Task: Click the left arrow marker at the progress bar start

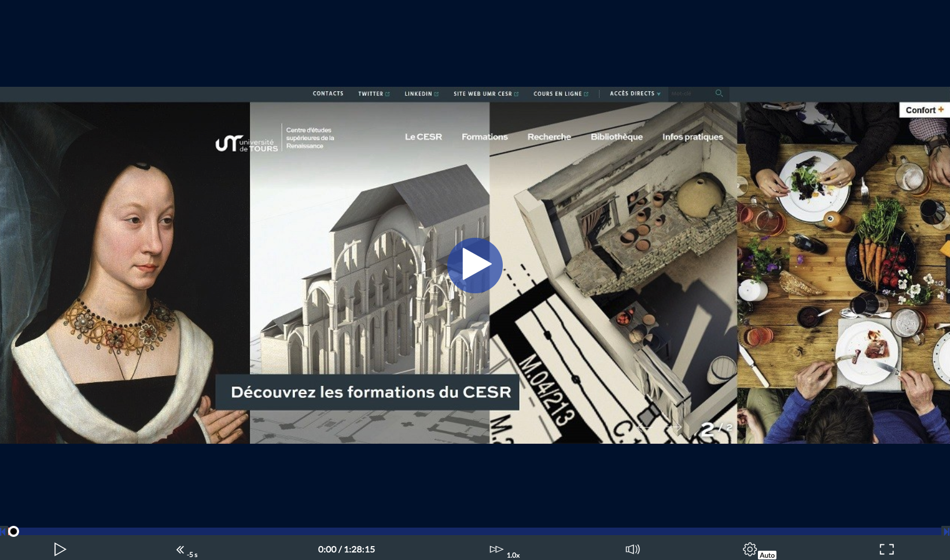Action: [x=3, y=531]
